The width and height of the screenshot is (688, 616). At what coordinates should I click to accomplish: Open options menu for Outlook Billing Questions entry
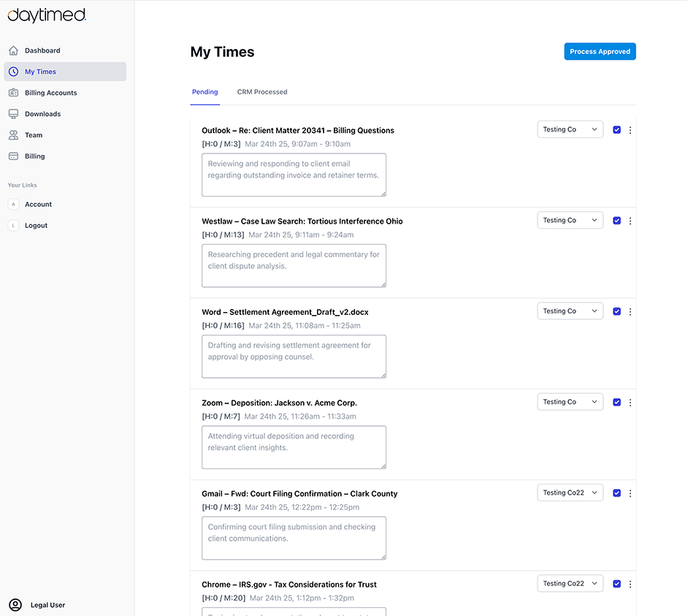pos(630,130)
